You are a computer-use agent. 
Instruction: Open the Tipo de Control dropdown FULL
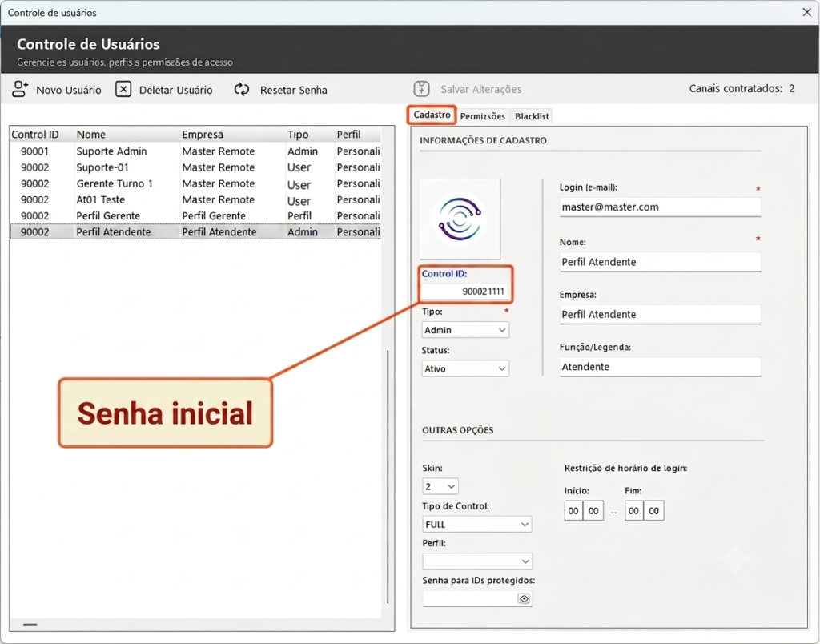[476, 524]
